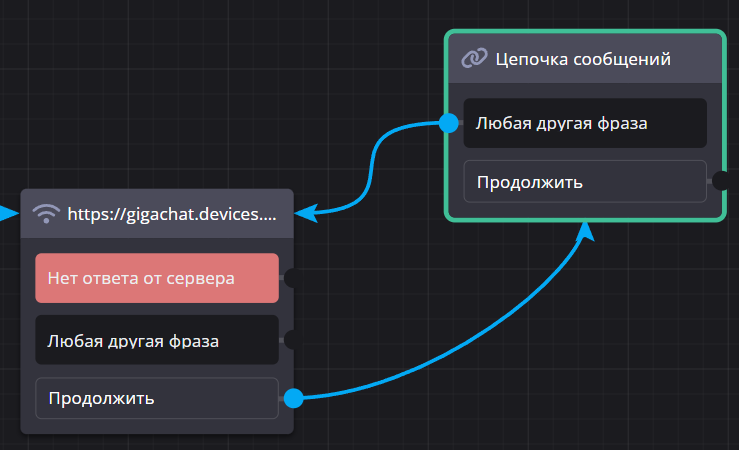
Task: Click output port beside Нет ответа от сервера
Action: click(x=291, y=278)
